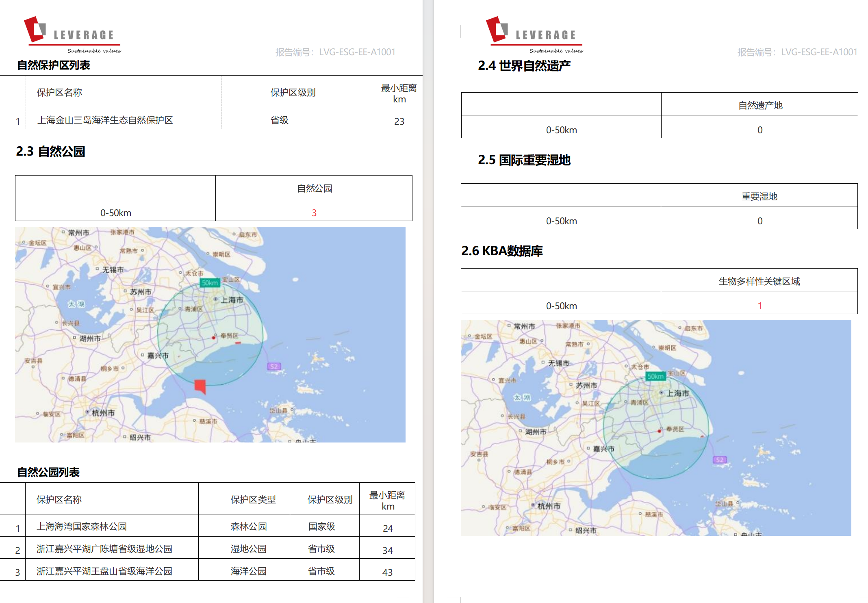Click the 50km label on nature park map
The height and width of the screenshot is (603, 868).
click(210, 283)
